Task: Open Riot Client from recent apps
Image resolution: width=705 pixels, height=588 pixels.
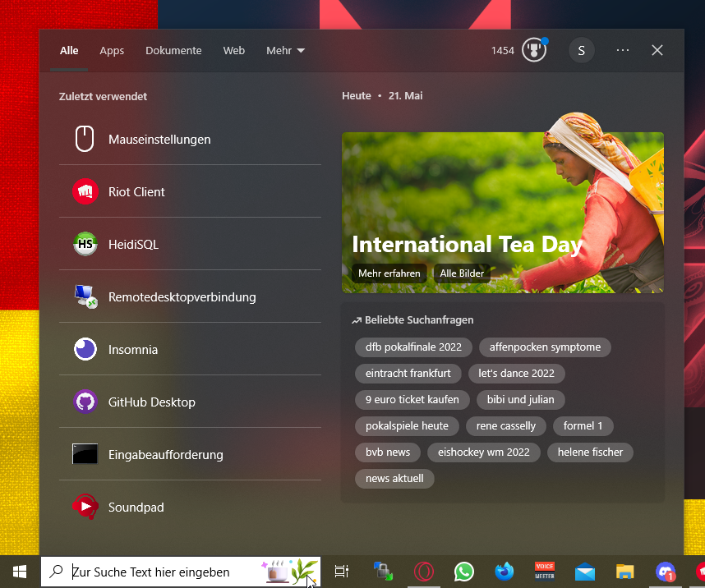Action: point(136,192)
